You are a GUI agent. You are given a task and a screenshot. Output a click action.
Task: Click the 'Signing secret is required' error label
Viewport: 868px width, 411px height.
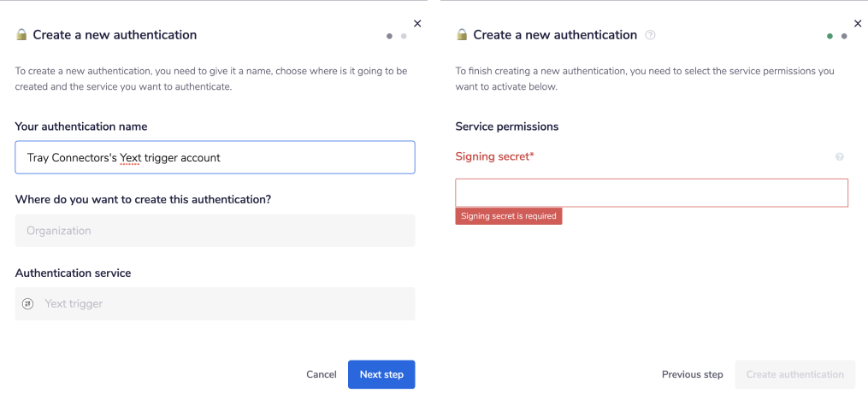(x=509, y=216)
